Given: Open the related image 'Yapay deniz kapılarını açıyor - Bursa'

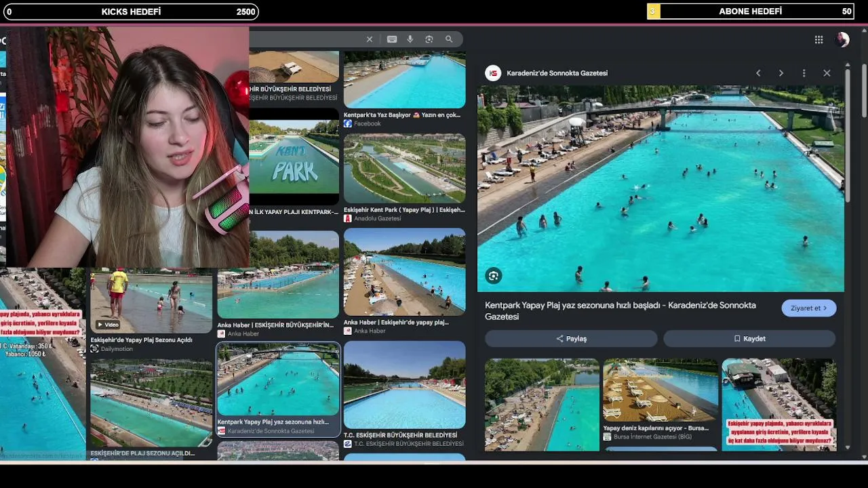Looking at the screenshot, I should (660, 390).
